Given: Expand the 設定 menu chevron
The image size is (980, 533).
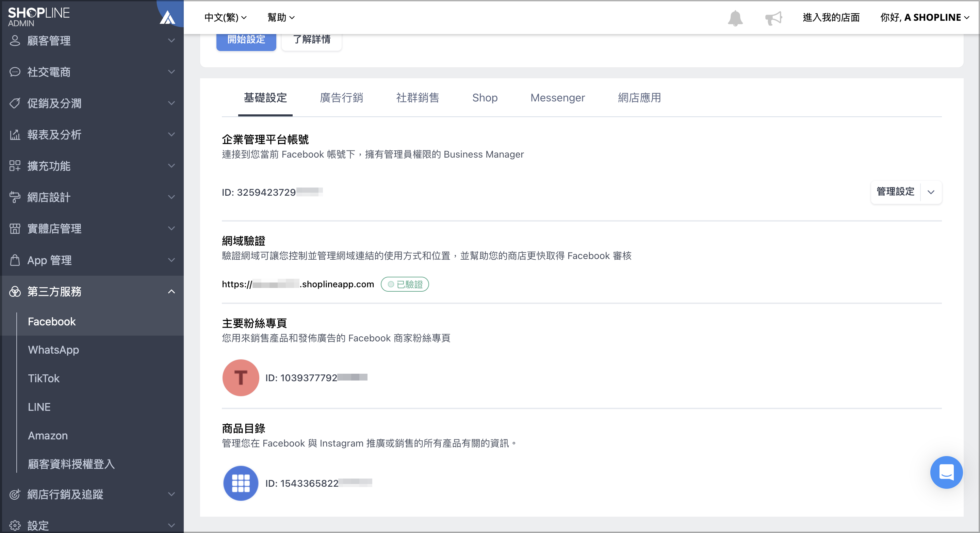Looking at the screenshot, I should click(x=171, y=526).
